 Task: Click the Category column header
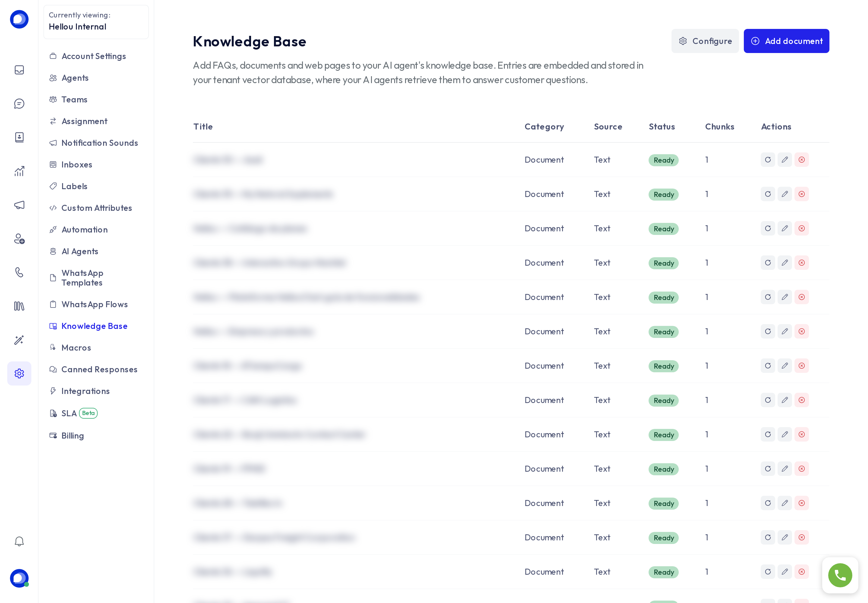click(x=544, y=127)
